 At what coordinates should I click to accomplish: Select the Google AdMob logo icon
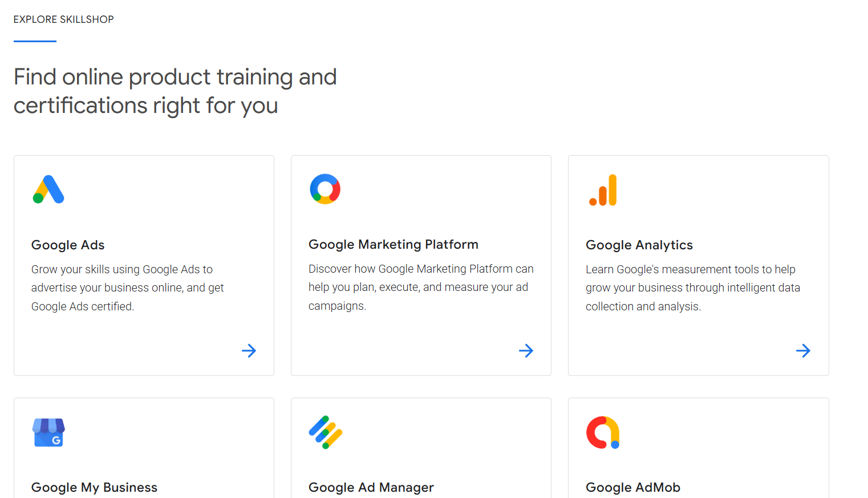pos(602,432)
